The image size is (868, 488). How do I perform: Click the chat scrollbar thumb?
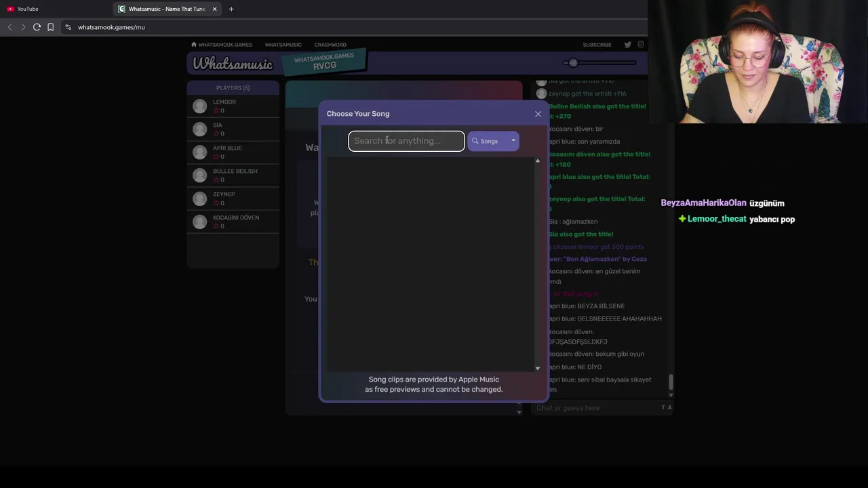(x=671, y=382)
